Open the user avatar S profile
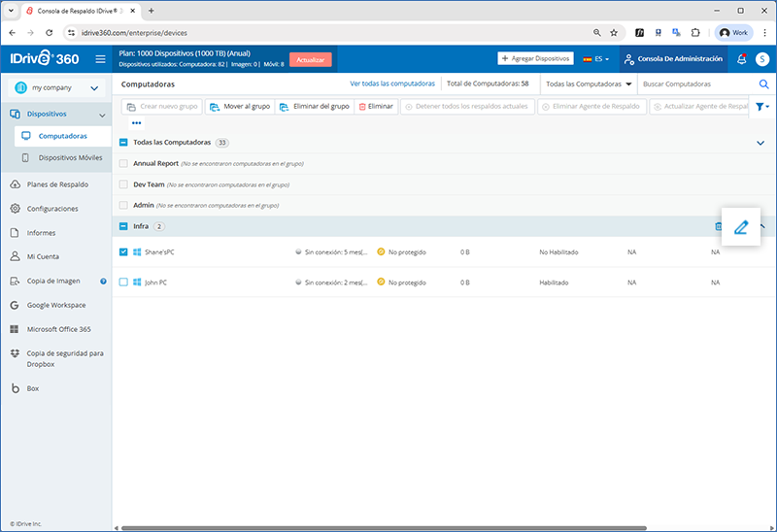The height and width of the screenshot is (532, 777). pos(763,59)
